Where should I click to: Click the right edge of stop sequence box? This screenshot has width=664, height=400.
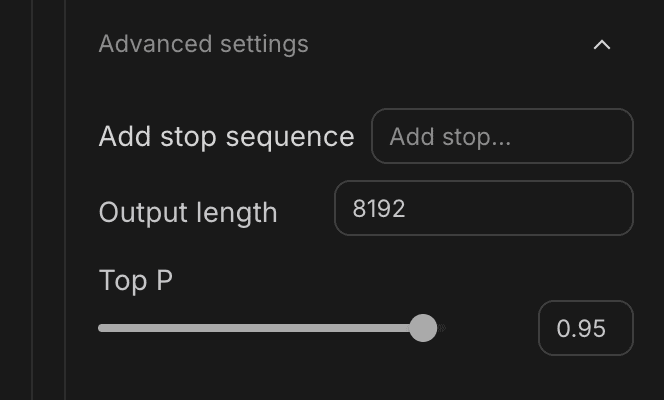(624, 136)
